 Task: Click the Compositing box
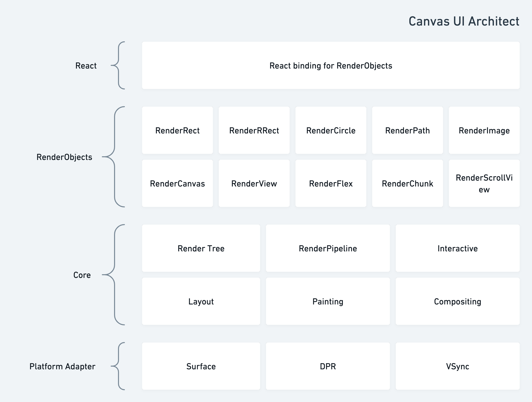458,301
